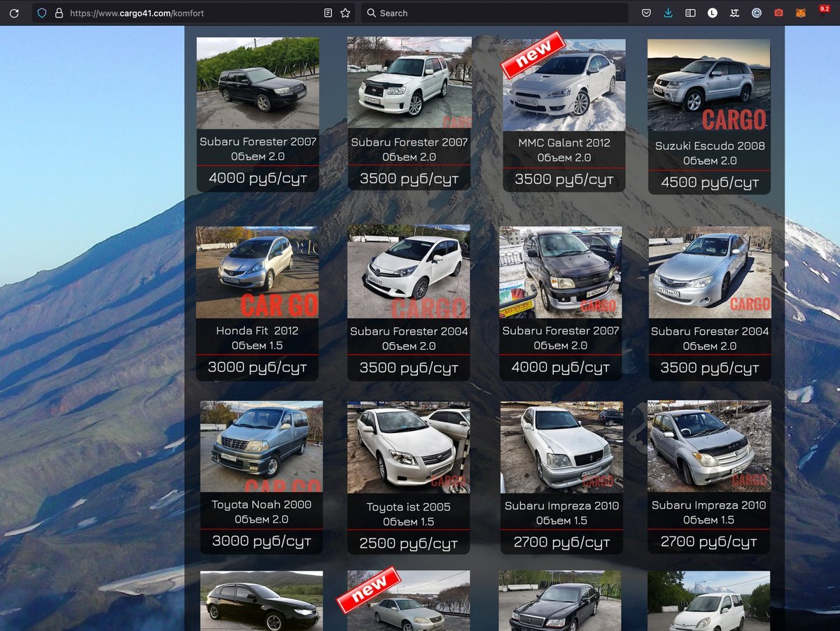Reload the page with the refresh icon
840x631 pixels.
14,13
